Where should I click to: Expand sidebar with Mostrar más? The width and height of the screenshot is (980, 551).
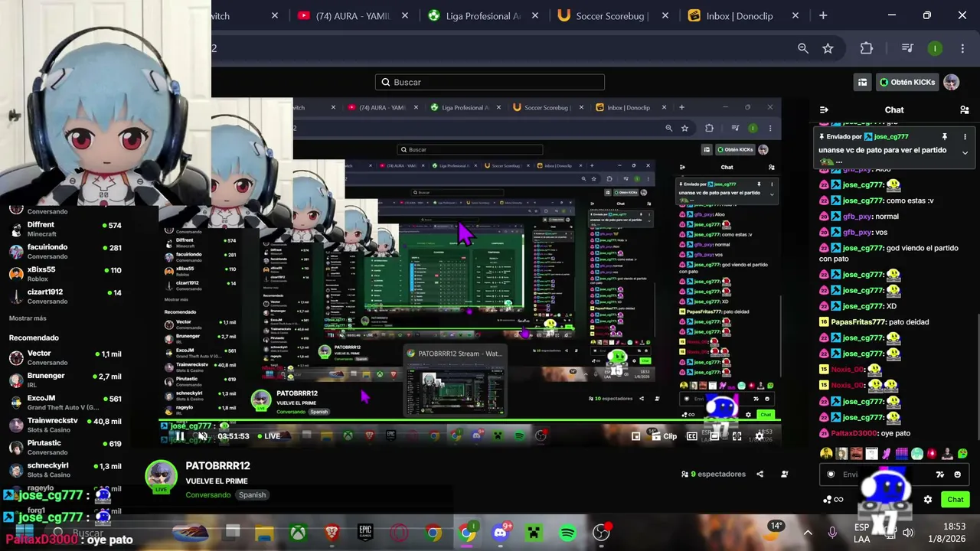coord(28,318)
